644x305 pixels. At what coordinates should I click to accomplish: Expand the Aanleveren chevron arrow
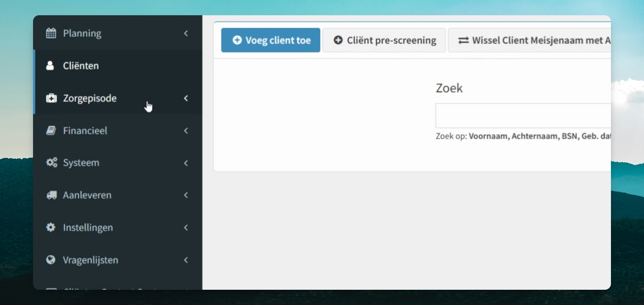(186, 195)
